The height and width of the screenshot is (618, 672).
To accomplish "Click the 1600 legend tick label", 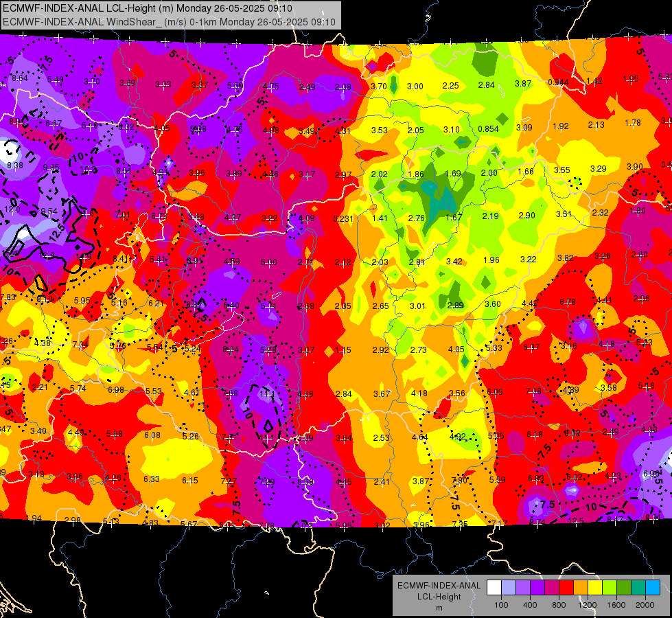I will 616,605.
